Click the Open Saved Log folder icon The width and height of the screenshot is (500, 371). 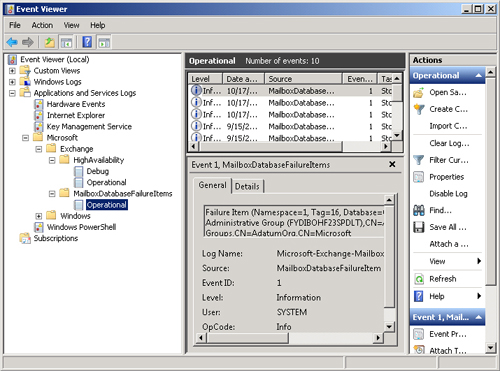point(419,92)
